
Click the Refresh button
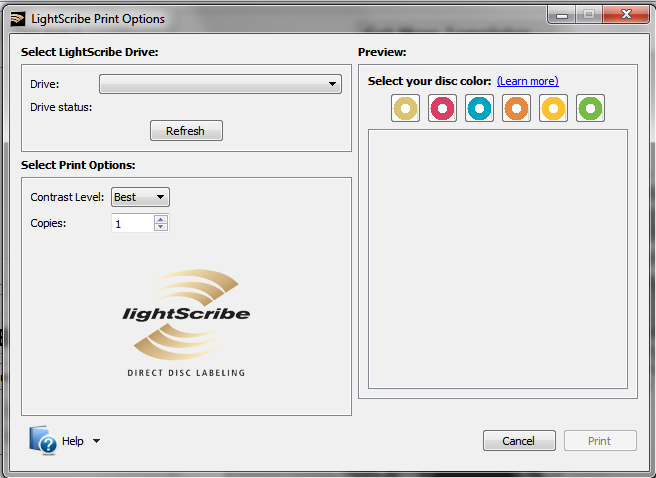click(x=186, y=131)
